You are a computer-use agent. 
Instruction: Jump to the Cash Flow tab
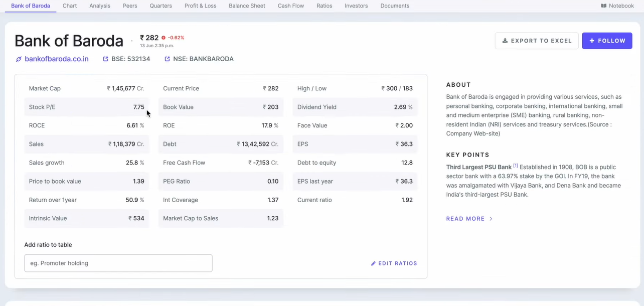(291, 6)
